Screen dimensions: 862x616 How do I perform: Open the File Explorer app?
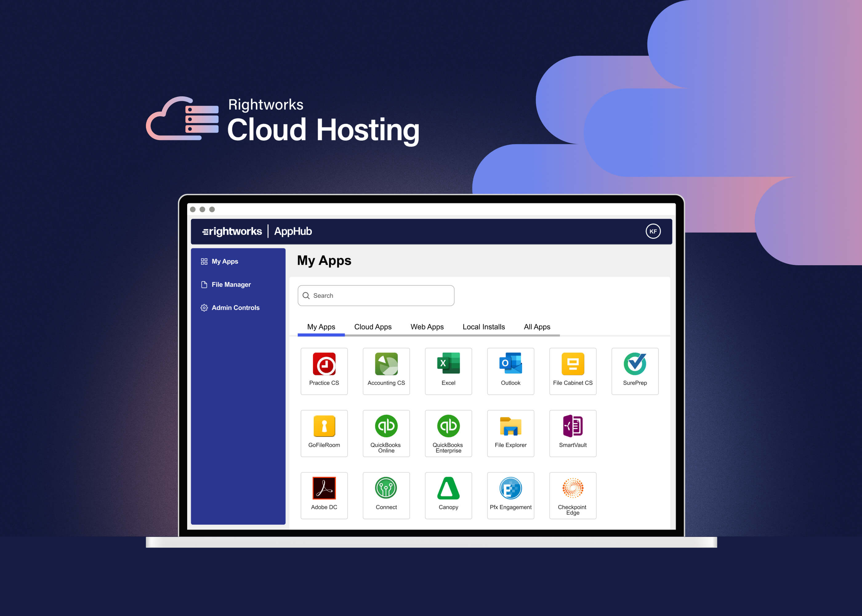pyautogui.click(x=511, y=433)
